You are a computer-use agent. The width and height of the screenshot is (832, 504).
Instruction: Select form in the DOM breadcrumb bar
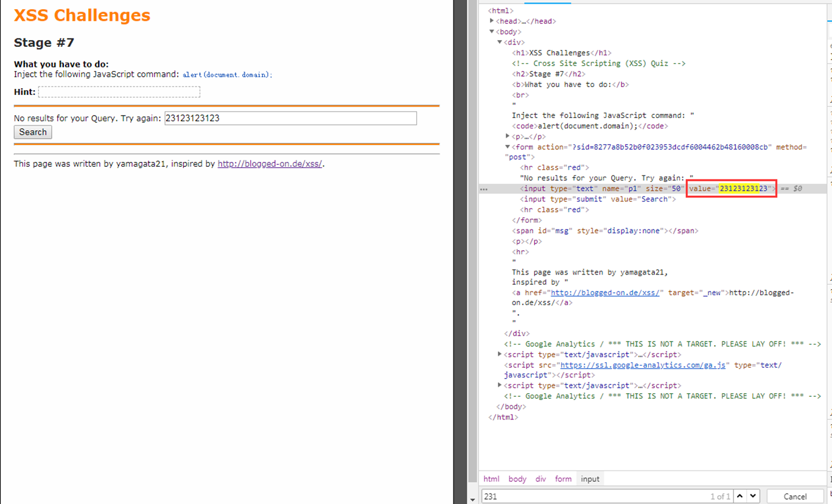tap(563, 479)
